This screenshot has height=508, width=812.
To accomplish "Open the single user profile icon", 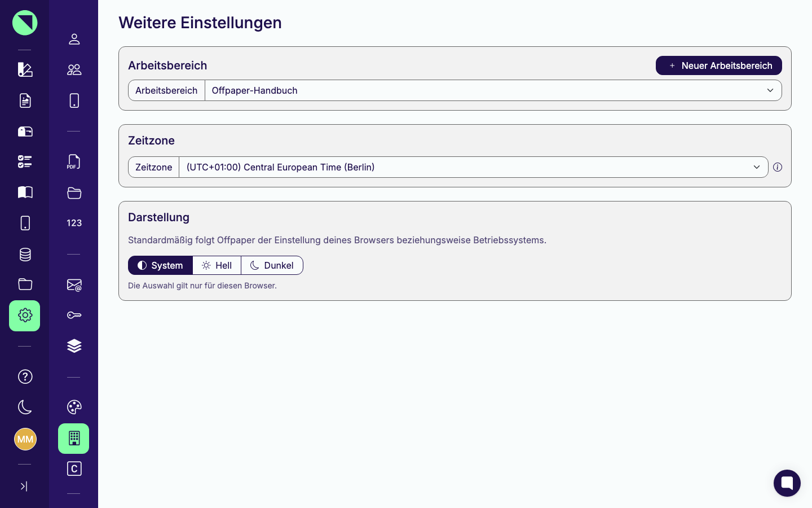I will coord(74,39).
